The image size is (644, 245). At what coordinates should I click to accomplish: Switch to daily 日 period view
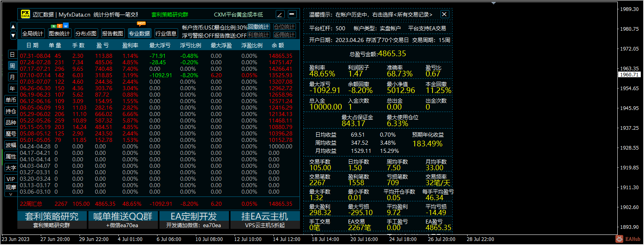pyautogui.click(x=12, y=55)
